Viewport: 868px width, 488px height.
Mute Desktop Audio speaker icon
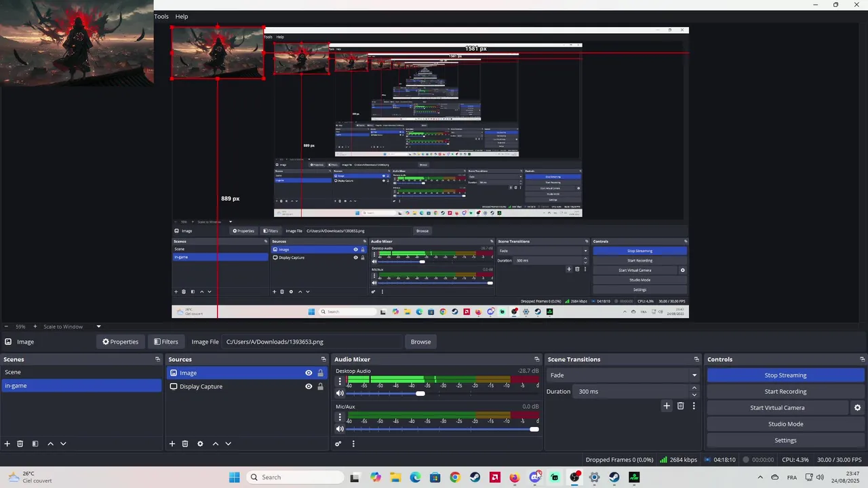(x=340, y=393)
